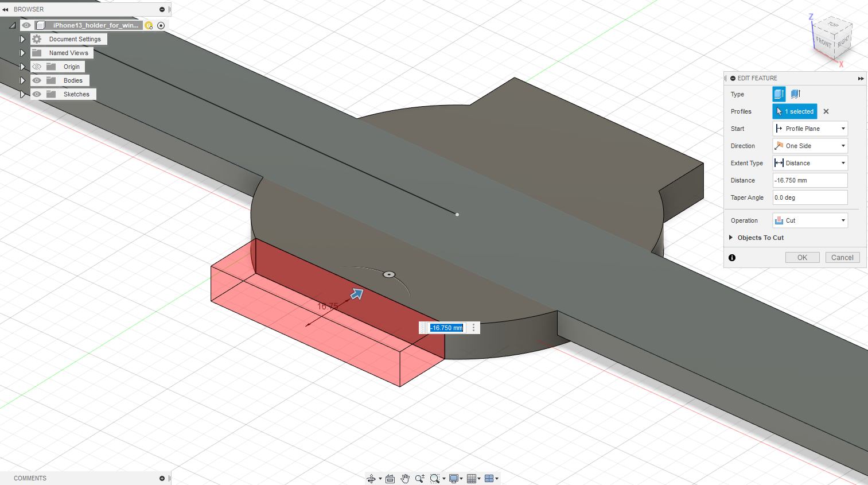Click the Browser panel minus icon
868x485 pixels.
(x=162, y=9)
